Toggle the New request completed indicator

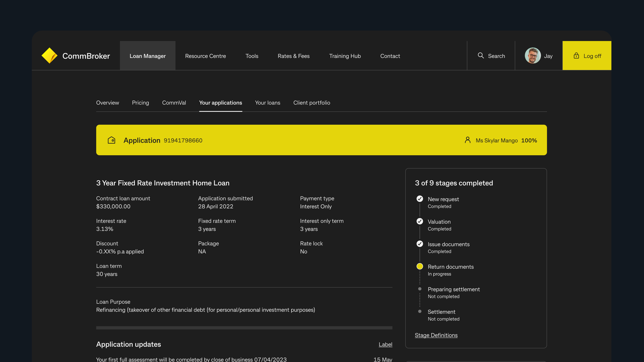(419, 199)
